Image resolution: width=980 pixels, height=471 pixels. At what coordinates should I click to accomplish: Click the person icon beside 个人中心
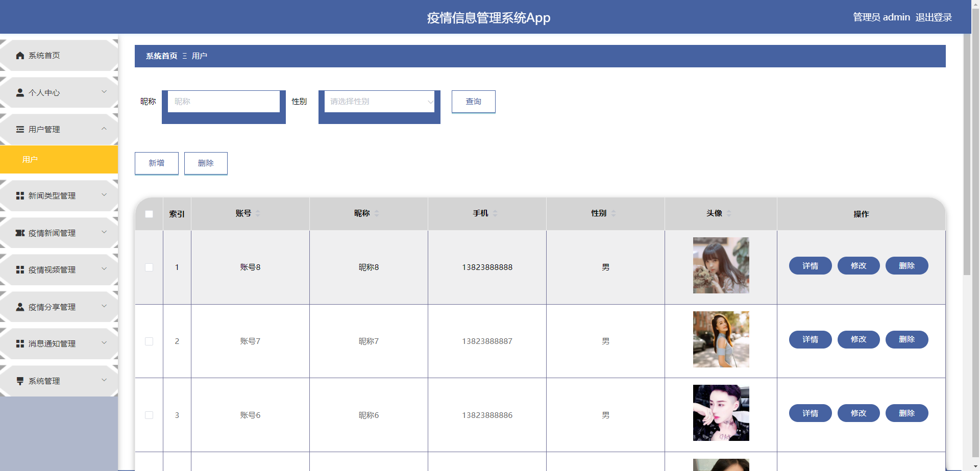20,92
